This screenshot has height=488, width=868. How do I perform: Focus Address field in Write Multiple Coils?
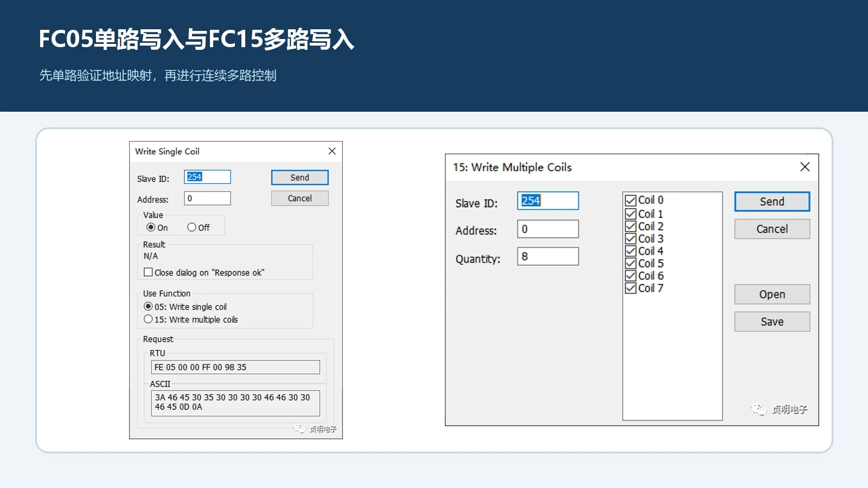(548, 229)
